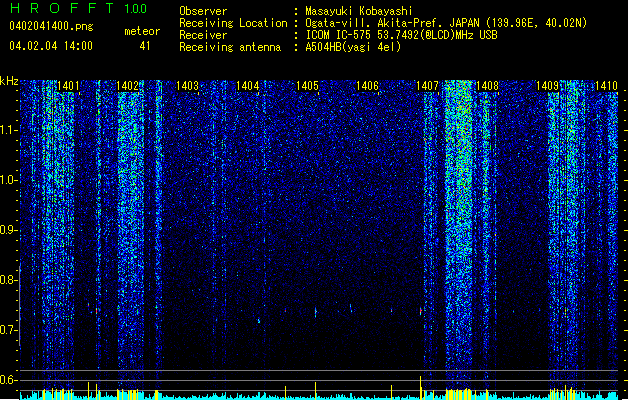629x400 pixels.
Task: Click the meteor count 41
Action: [x=145, y=46]
